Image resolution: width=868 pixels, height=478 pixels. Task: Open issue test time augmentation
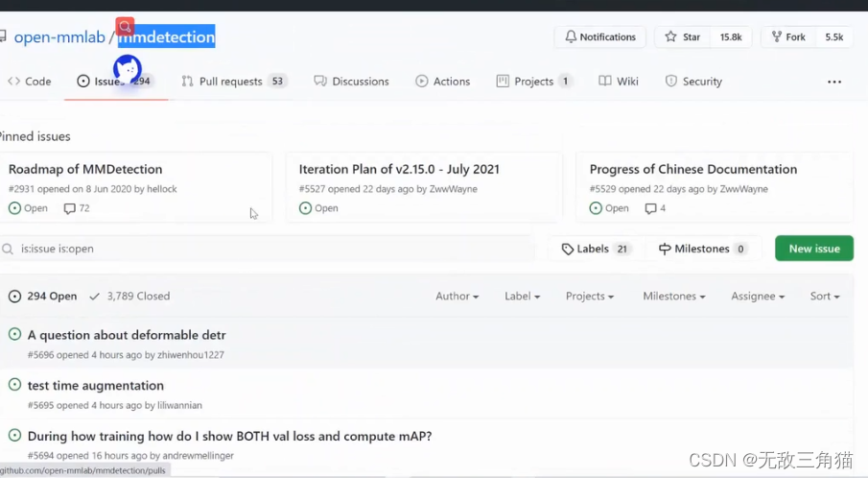point(96,386)
